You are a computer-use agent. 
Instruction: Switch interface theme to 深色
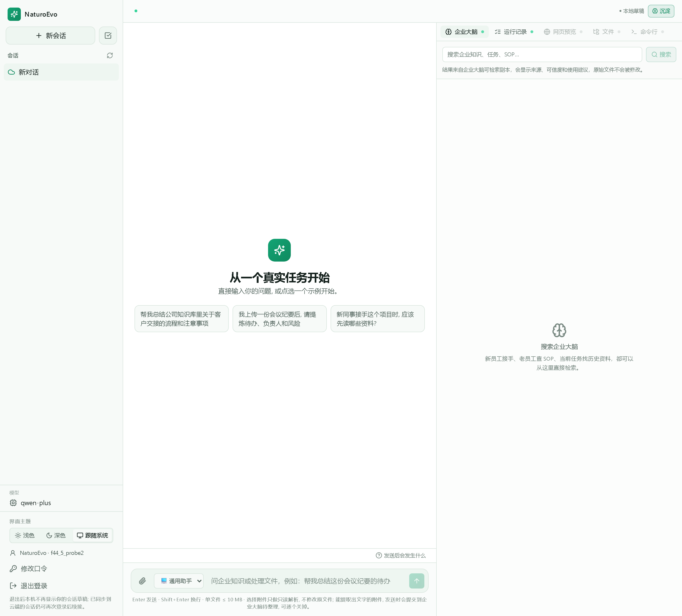click(x=56, y=535)
